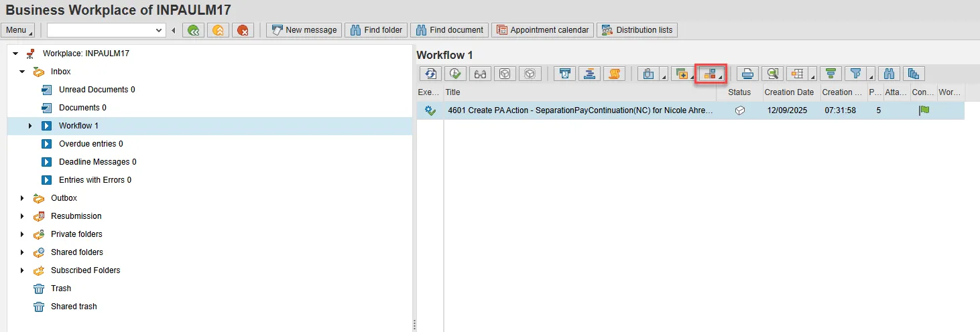Click the Execute work item icon
The image size is (980, 332).
coord(455,74)
